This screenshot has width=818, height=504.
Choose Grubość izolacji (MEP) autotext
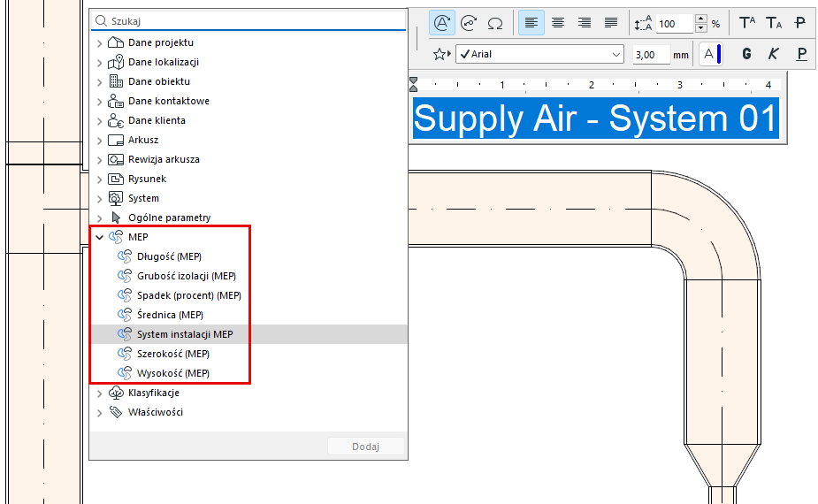(x=187, y=276)
